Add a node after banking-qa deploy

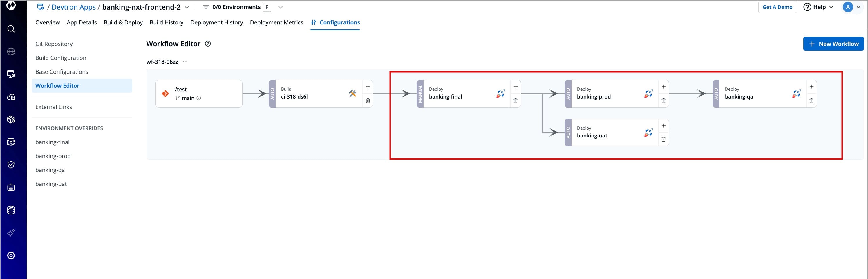[x=811, y=87]
